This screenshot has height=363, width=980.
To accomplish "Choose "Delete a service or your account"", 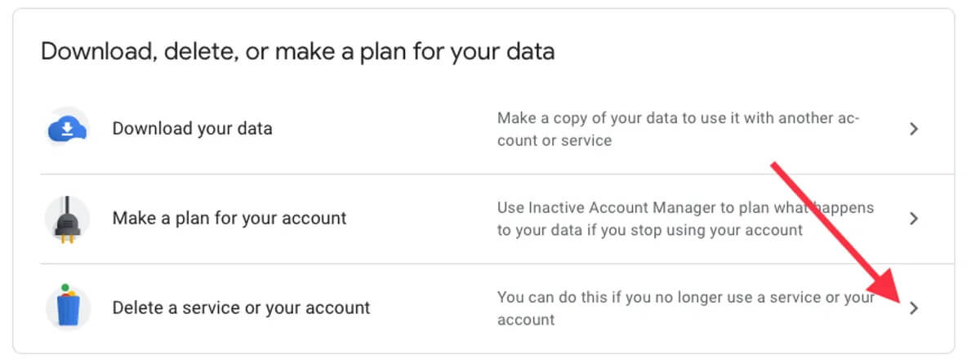I will [x=241, y=308].
